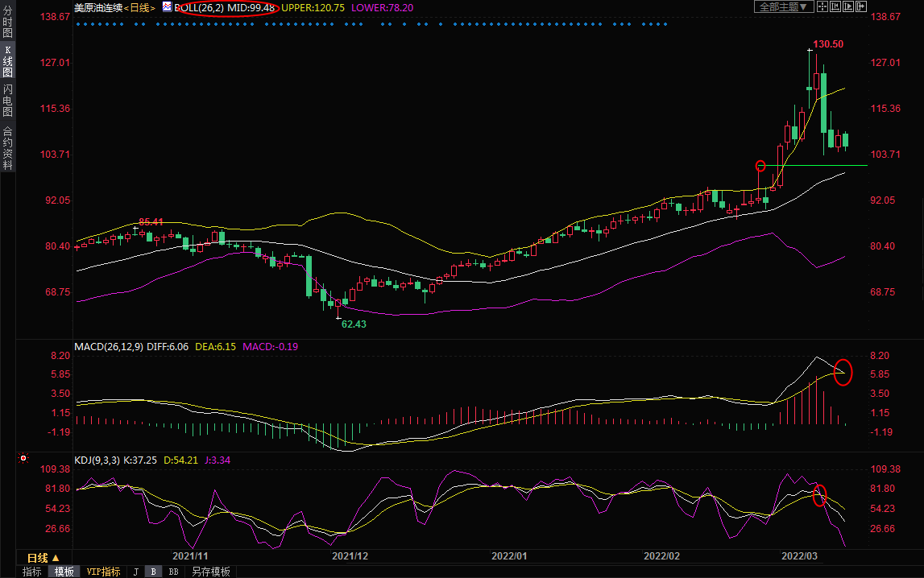Click 另存模板 to save template
924x578 pixels.
[210, 572]
